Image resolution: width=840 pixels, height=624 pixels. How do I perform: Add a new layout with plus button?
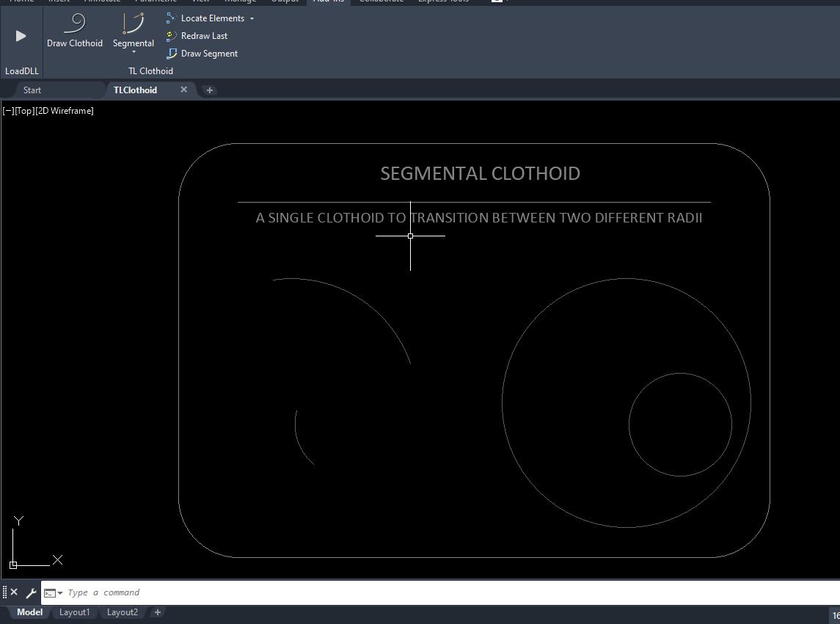(x=158, y=612)
